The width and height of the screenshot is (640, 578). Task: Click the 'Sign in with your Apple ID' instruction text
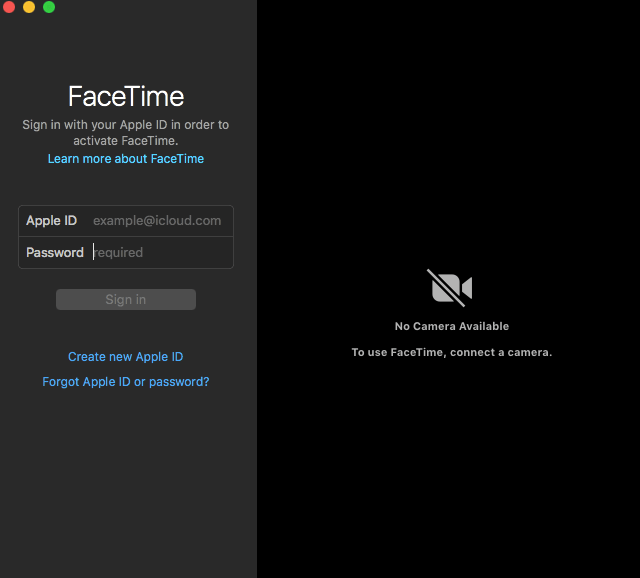pos(126,133)
